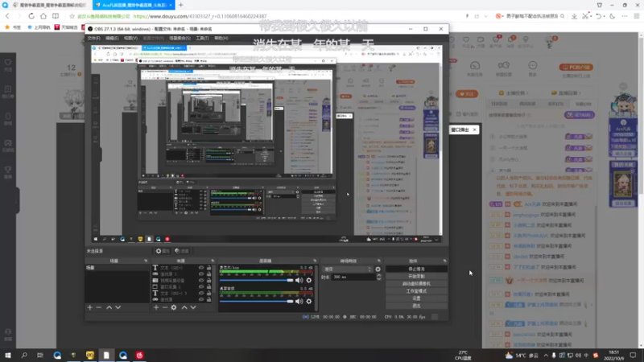Toggle visibility of 文本 (GDI+) source

pos(201,268)
